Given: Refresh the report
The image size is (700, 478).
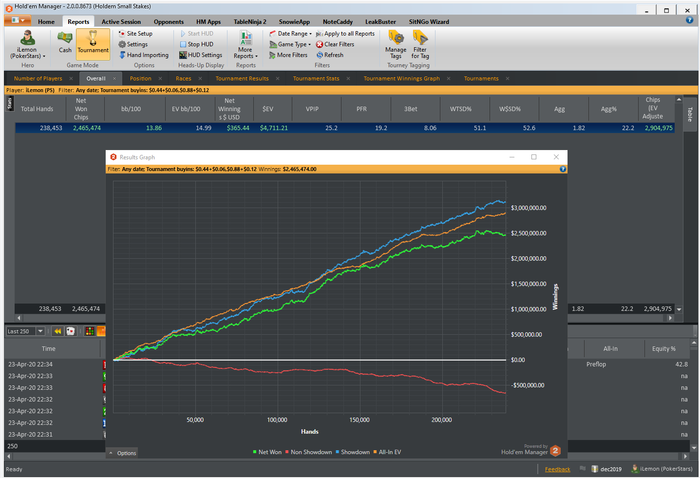Looking at the screenshot, I should coord(330,55).
